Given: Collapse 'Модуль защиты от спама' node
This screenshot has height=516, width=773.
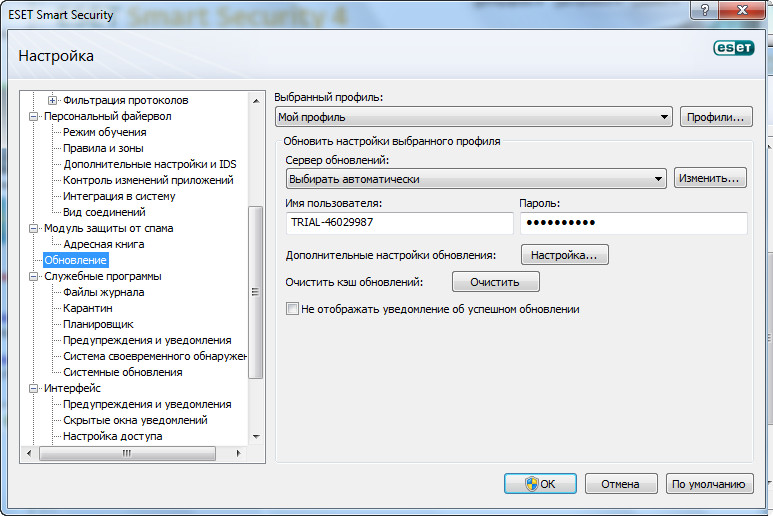Looking at the screenshot, I should tap(34, 229).
